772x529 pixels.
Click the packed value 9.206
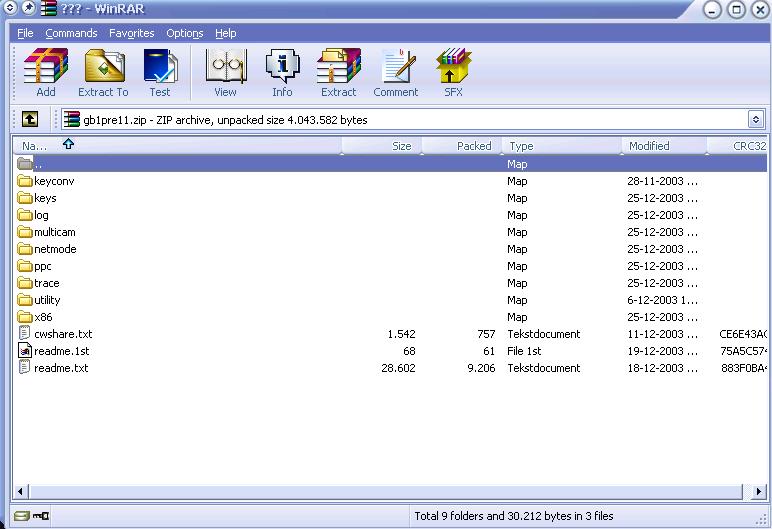click(x=481, y=368)
